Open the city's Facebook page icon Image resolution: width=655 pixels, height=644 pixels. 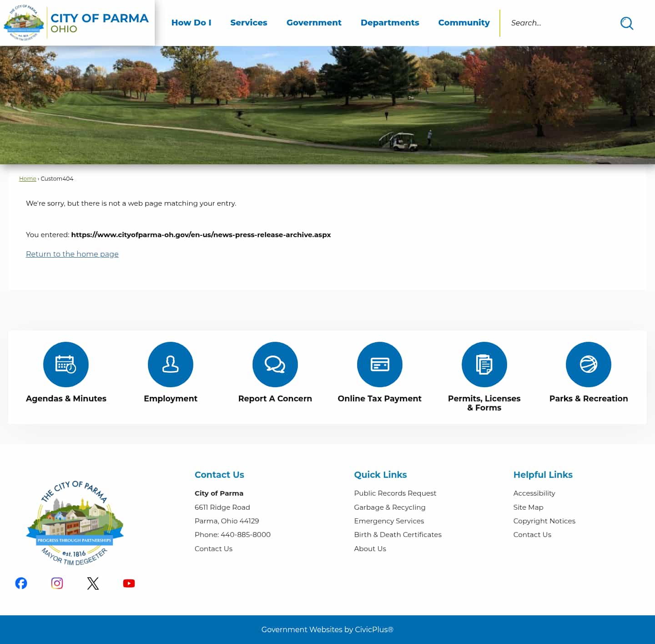(x=21, y=583)
